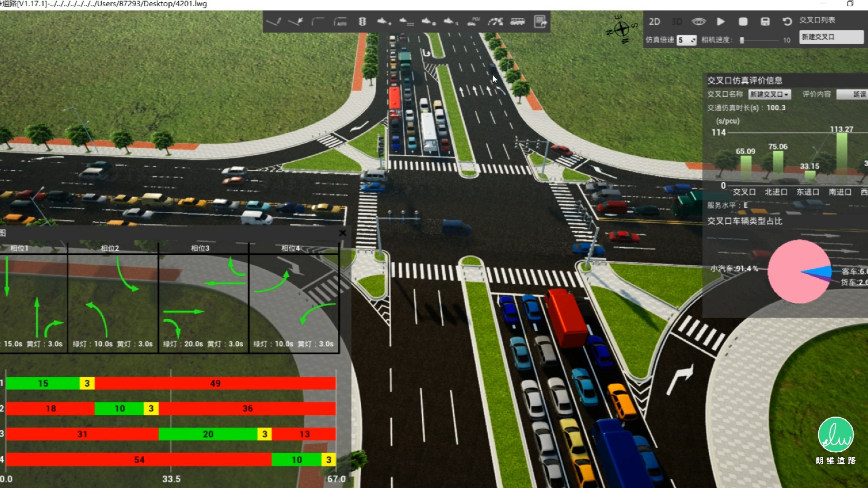Open the PCU vehicle conversion tool
This screenshot has height=488, width=868.
coord(473,21)
